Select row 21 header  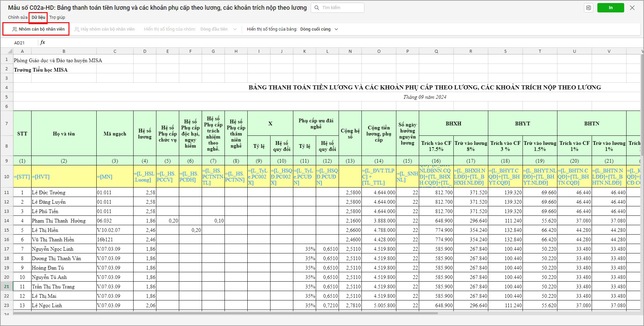click(7, 286)
